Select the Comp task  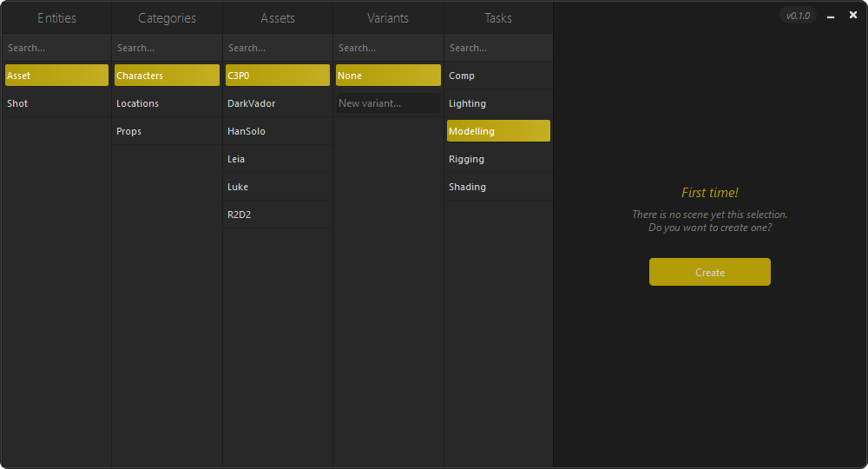[498, 76]
